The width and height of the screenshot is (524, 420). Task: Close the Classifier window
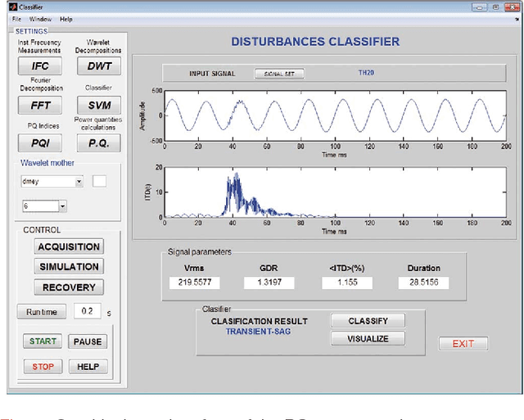point(512,7)
